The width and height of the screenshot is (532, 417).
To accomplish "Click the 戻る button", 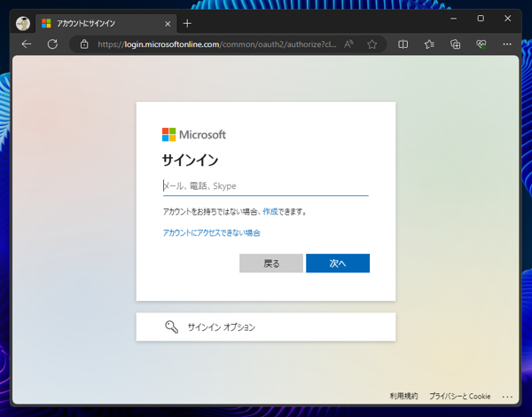I will click(x=271, y=264).
